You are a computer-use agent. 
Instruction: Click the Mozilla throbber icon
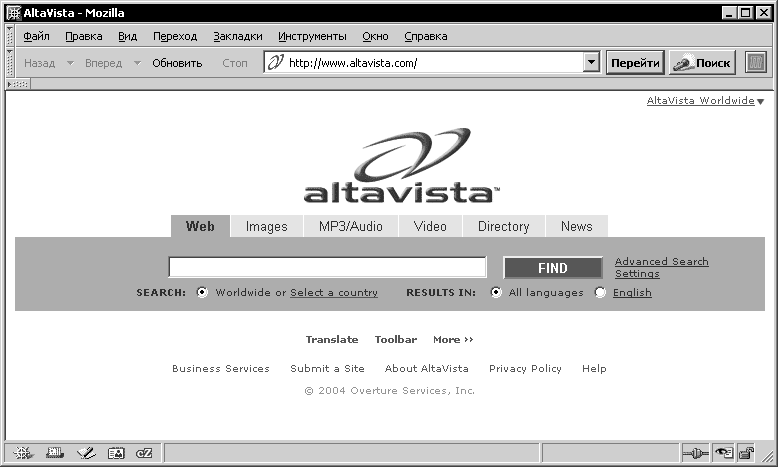[756, 63]
